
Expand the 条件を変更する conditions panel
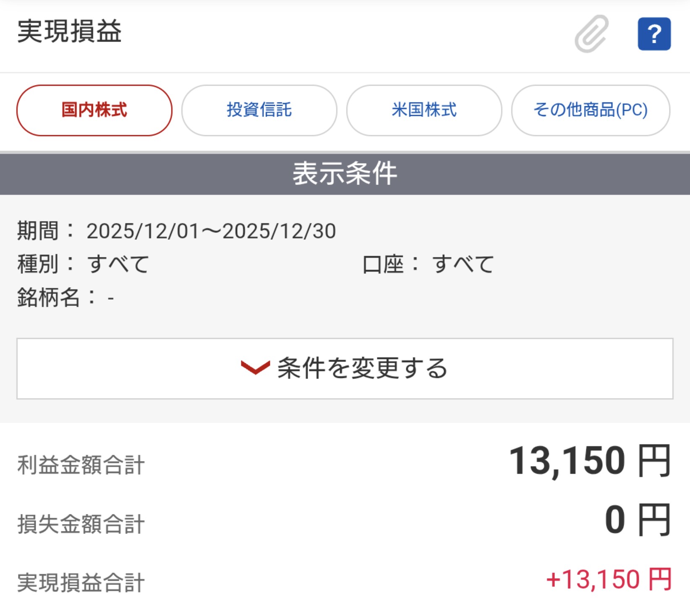(345, 369)
